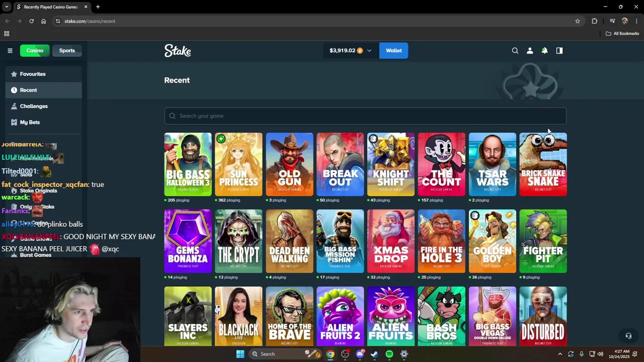
Task: Open the taskbar volume control
Action: click(600, 354)
